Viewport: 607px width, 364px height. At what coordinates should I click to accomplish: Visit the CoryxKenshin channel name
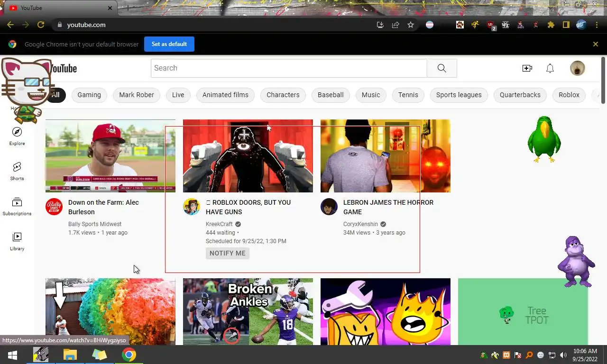[360, 224]
